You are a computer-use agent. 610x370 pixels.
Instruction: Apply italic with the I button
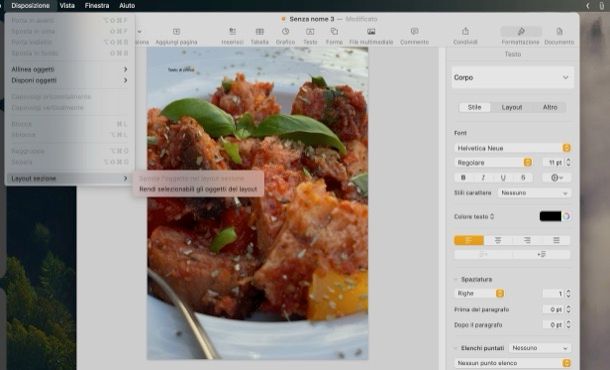tap(483, 178)
